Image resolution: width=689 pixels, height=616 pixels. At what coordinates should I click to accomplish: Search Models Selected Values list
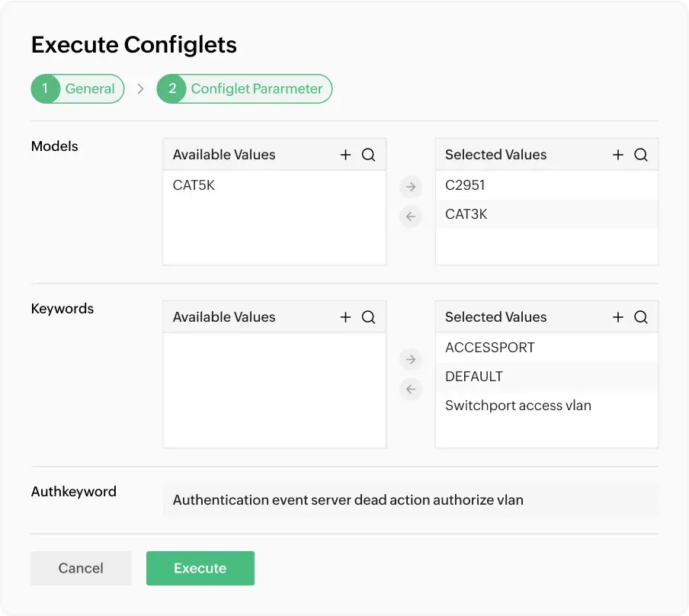pos(641,155)
